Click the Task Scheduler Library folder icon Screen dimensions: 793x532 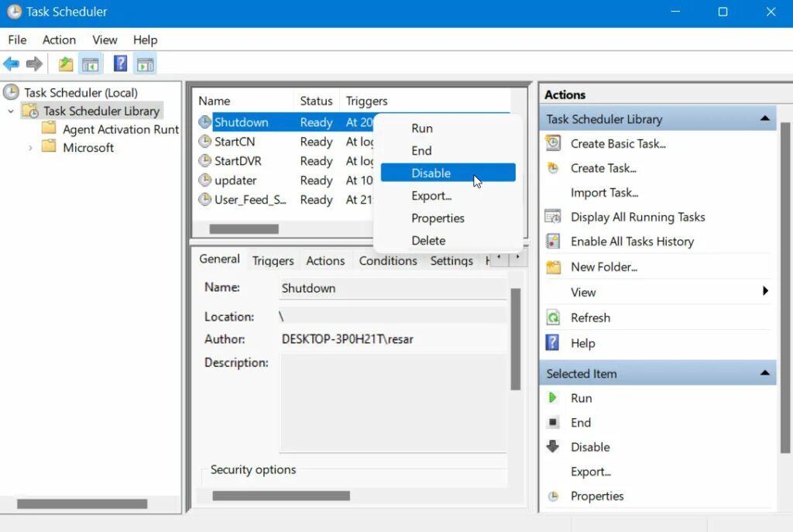(30, 111)
